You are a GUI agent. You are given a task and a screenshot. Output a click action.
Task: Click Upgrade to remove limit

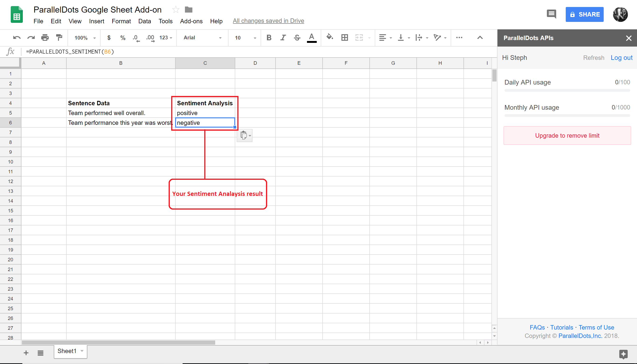tap(567, 136)
